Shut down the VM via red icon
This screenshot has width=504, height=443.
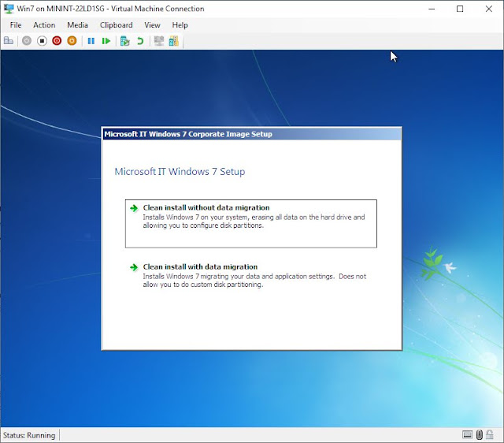point(57,41)
